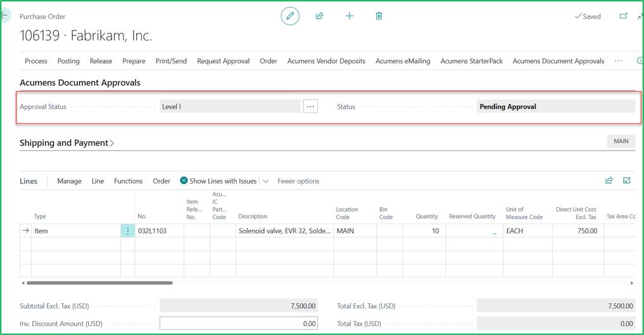Screen dimensions: 644x335
Task: Open the Order menu in Lines
Action: pos(161,181)
